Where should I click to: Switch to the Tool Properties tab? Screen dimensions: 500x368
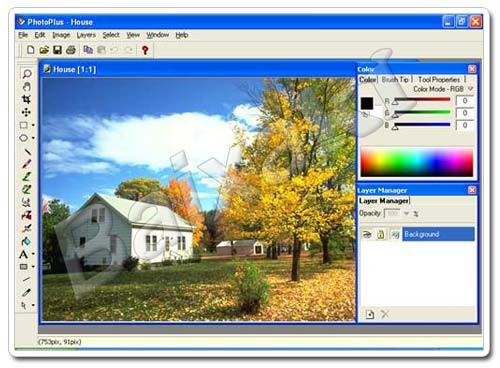439,80
